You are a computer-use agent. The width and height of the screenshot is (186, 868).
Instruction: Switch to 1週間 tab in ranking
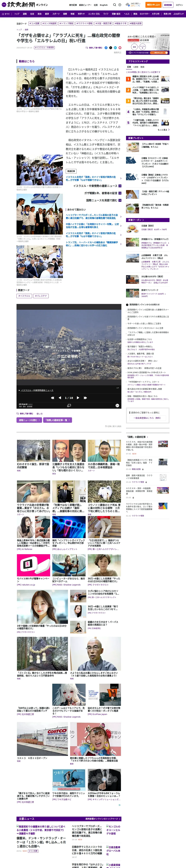tap(136, 67)
